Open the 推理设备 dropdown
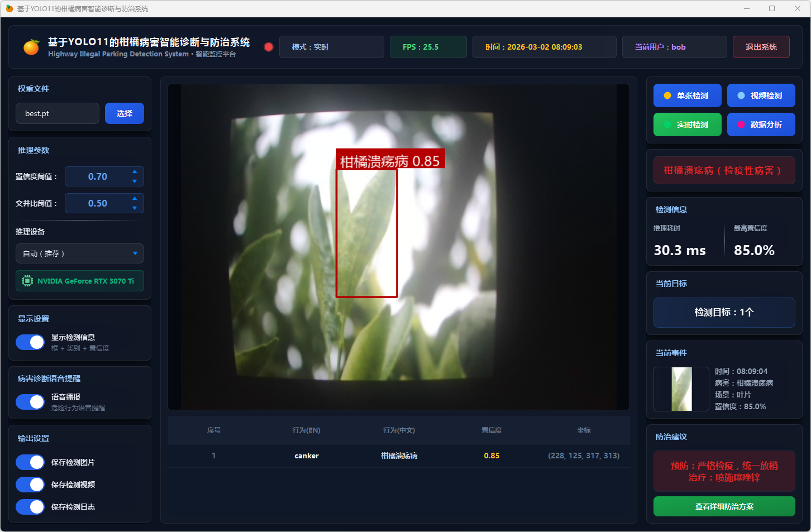 pyautogui.click(x=80, y=253)
